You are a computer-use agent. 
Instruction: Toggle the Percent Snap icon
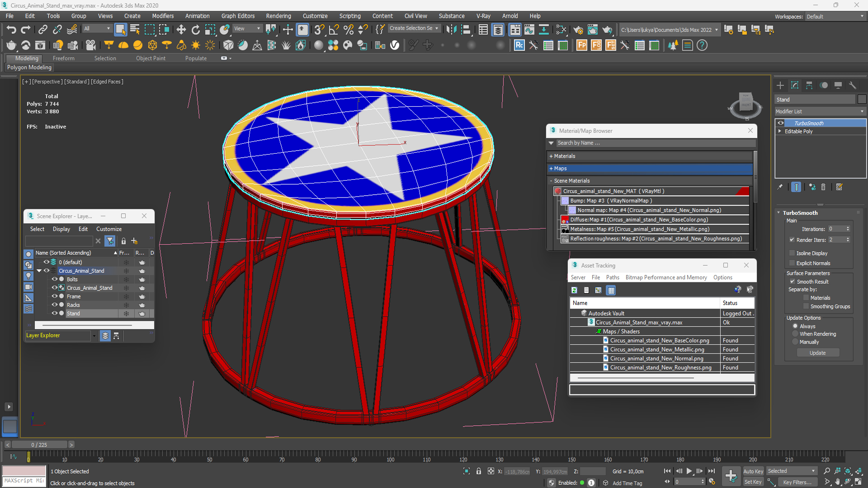(348, 30)
